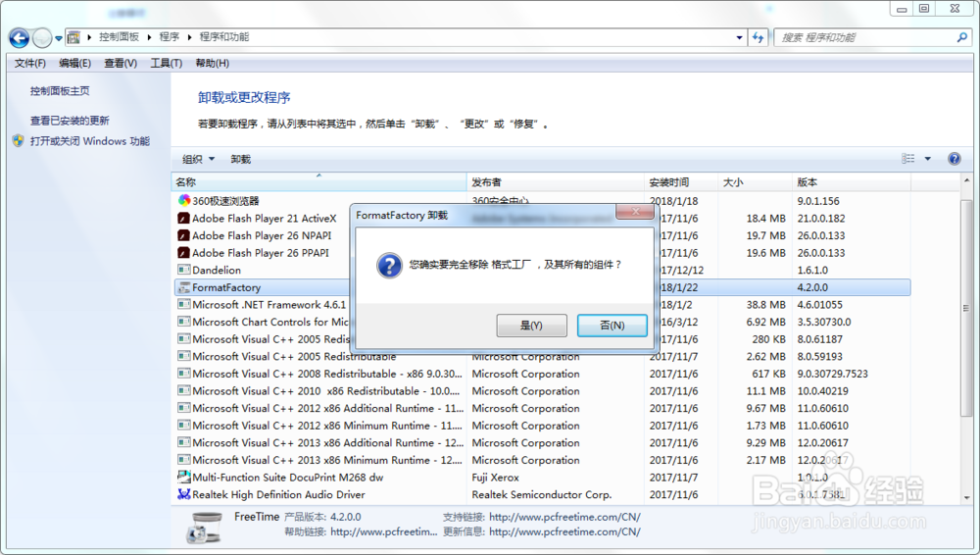Open the 查看(V) menu
Viewport: 980px width, 555px height.
(121, 63)
